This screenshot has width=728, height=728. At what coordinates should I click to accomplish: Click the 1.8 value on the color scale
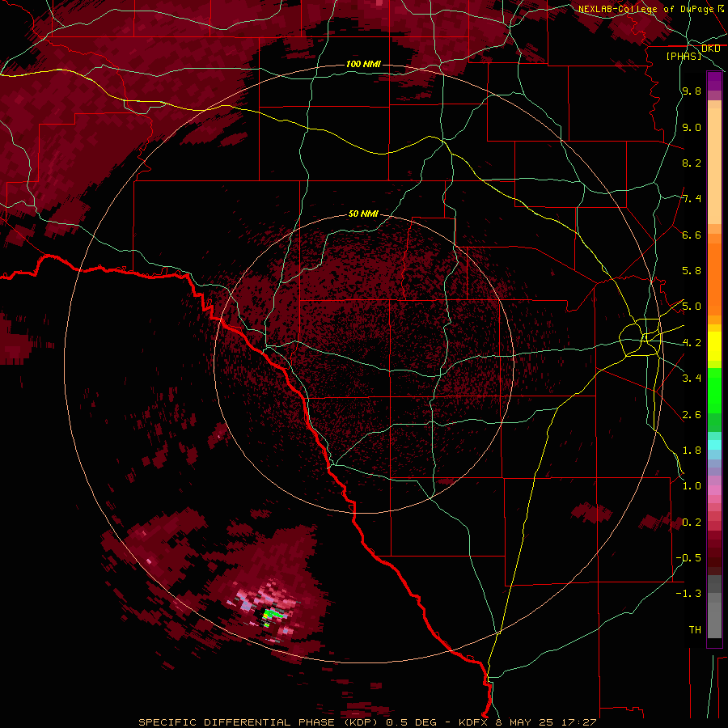coord(692,451)
